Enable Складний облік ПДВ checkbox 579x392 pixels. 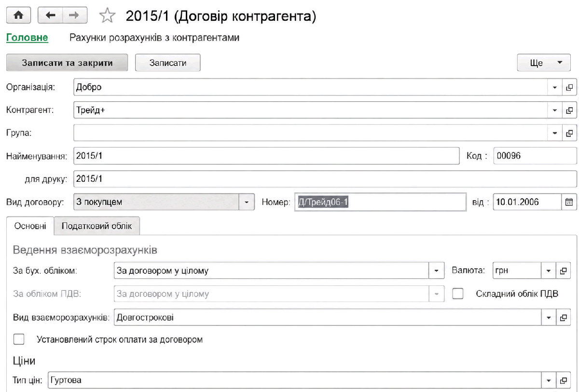458,294
